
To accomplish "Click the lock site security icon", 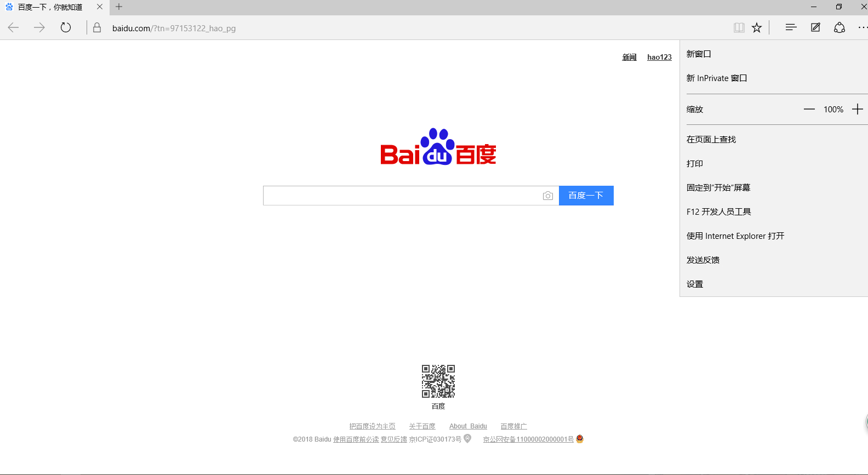I will [x=97, y=27].
